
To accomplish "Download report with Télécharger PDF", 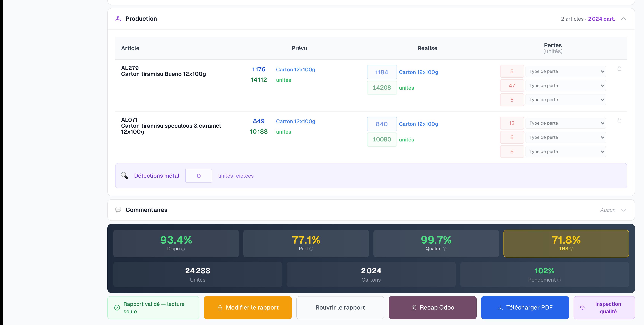I will click(x=525, y=307).
